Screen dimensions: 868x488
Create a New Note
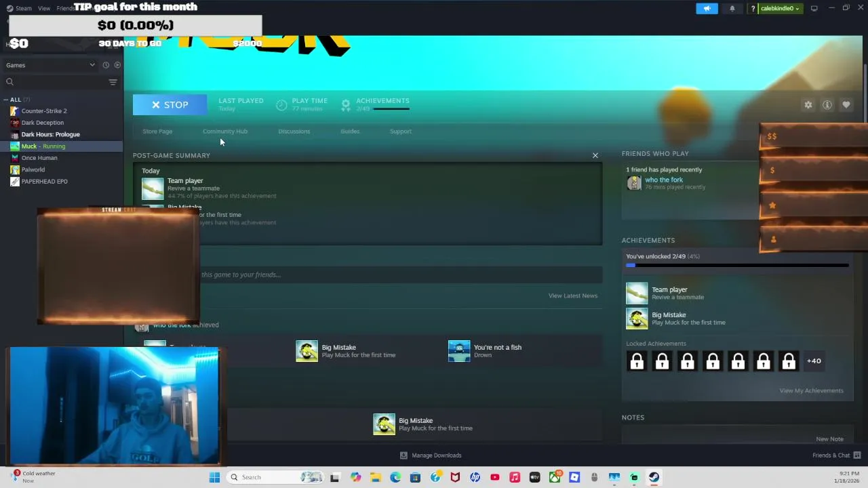(830, 439)
